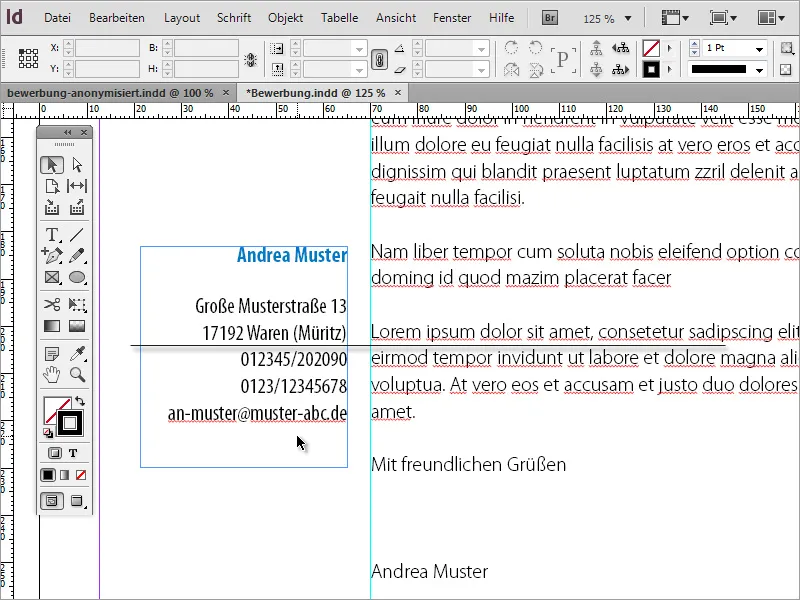Image resolution: width=800 pixels, height=600 pixels.
Task: Swap fill and stroke arrows
Action: (x=80, y=401)
